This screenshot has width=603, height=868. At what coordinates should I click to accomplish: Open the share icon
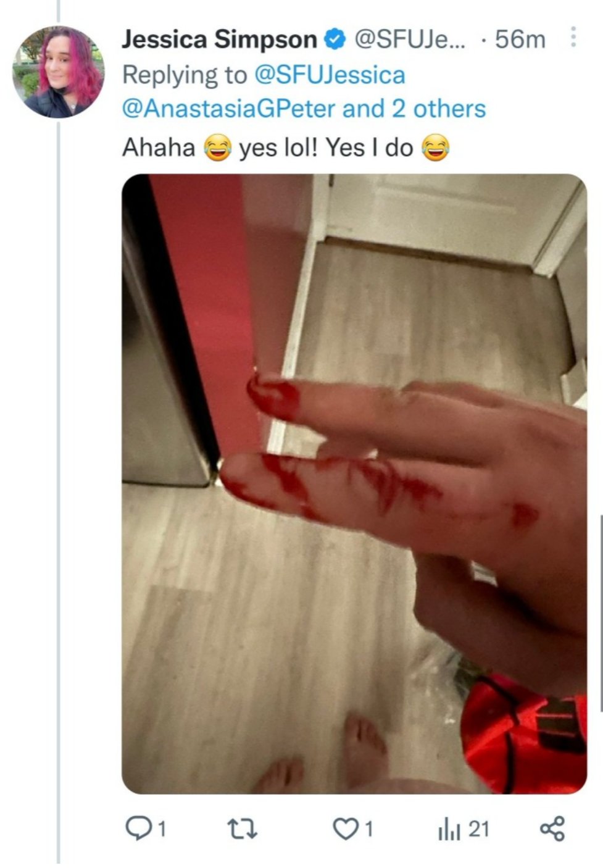coord(552,828)
